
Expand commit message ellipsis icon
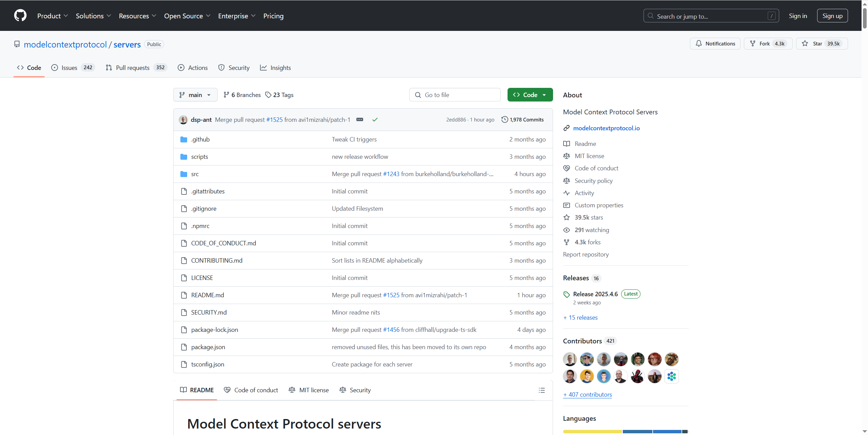pyautogui.click(x=360, y=119)
